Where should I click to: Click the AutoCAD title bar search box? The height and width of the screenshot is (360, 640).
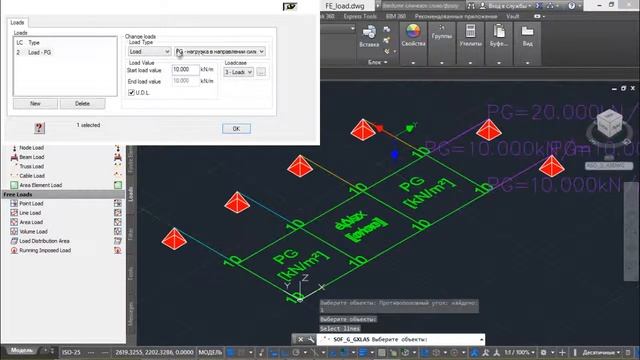(x=422, y=6)
